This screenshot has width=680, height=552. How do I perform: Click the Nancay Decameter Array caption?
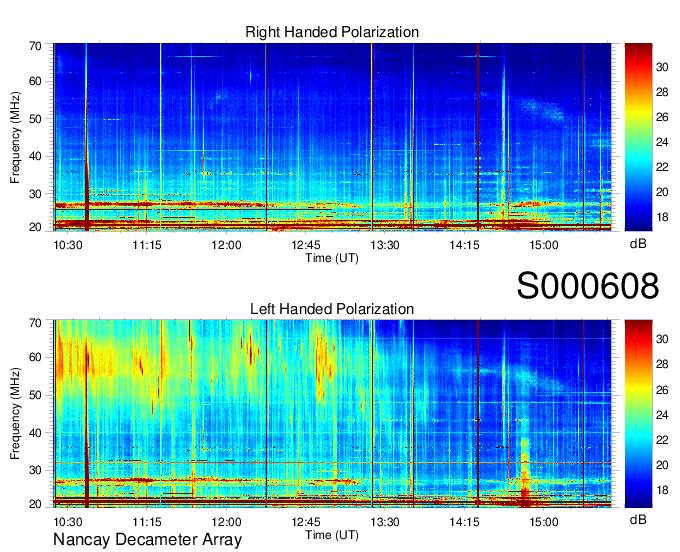click(147, 540)
